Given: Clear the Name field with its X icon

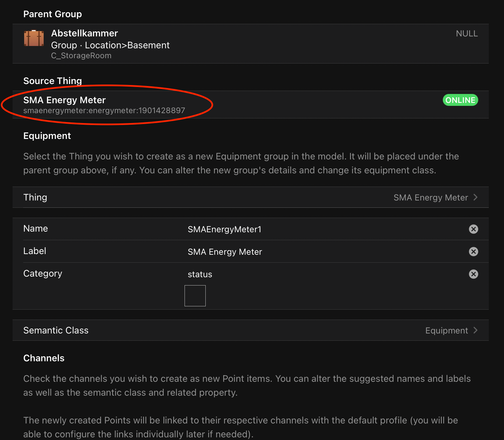Looking at the screenshot, I should click(x=473, y=229).
